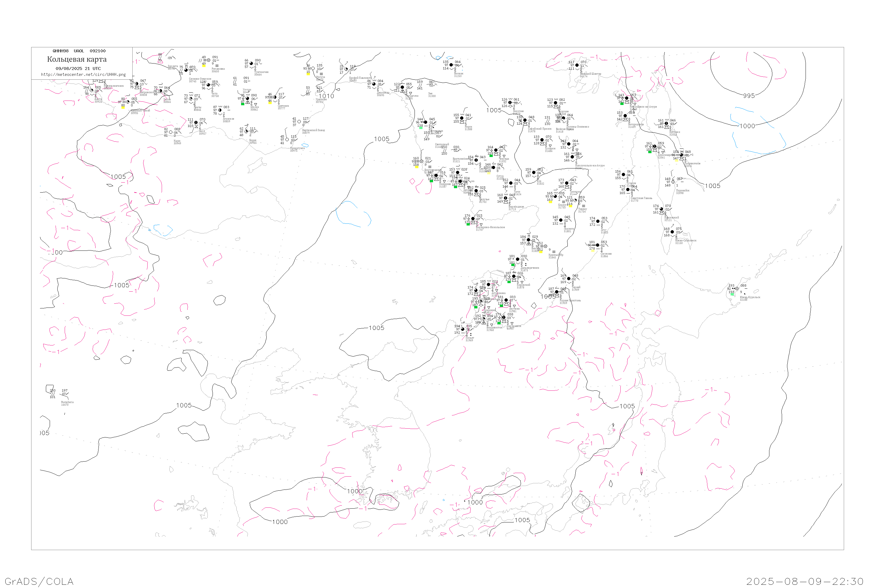Click the Екатерино-Никольское station overcast circle
882x588 pixels.
point(473,219)
